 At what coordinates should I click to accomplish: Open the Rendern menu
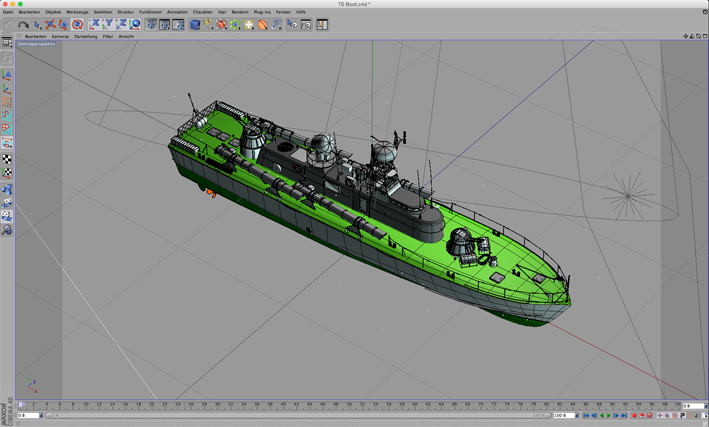click(x=240, y=12)
